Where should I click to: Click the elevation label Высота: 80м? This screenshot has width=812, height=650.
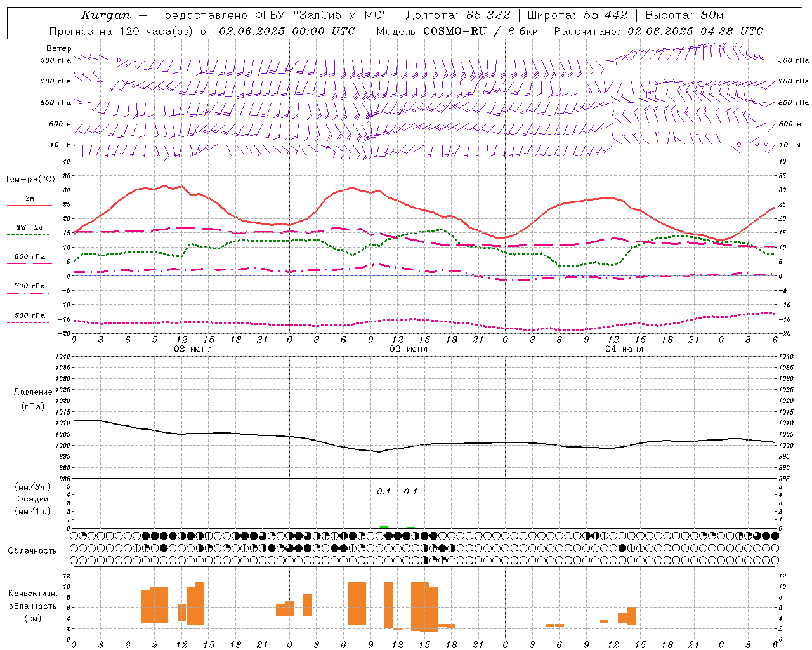684,15
